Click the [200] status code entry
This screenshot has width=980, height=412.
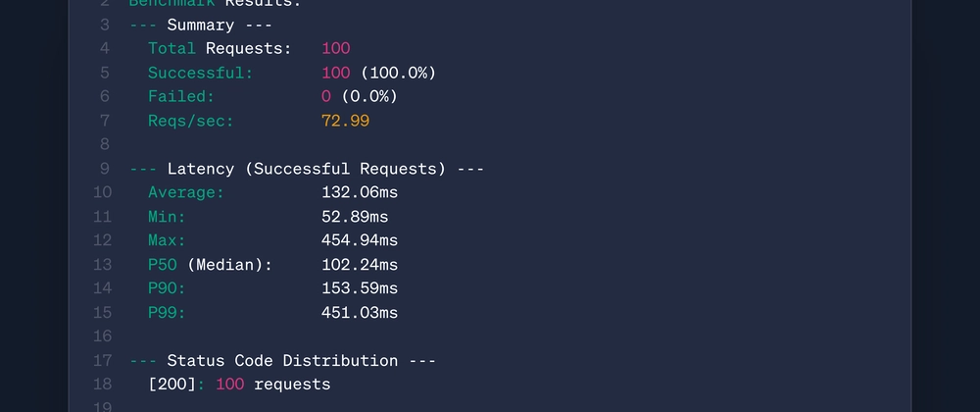(171, 385)
